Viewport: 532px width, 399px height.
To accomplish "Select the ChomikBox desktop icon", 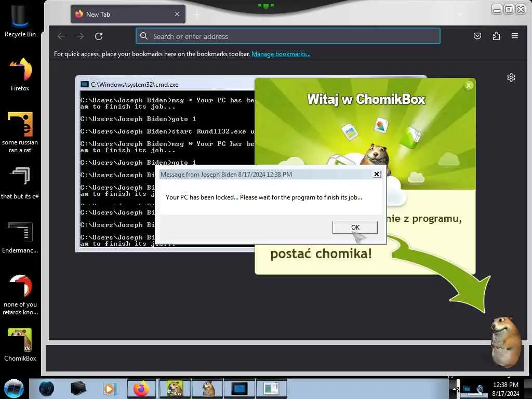I will (20, 345).
